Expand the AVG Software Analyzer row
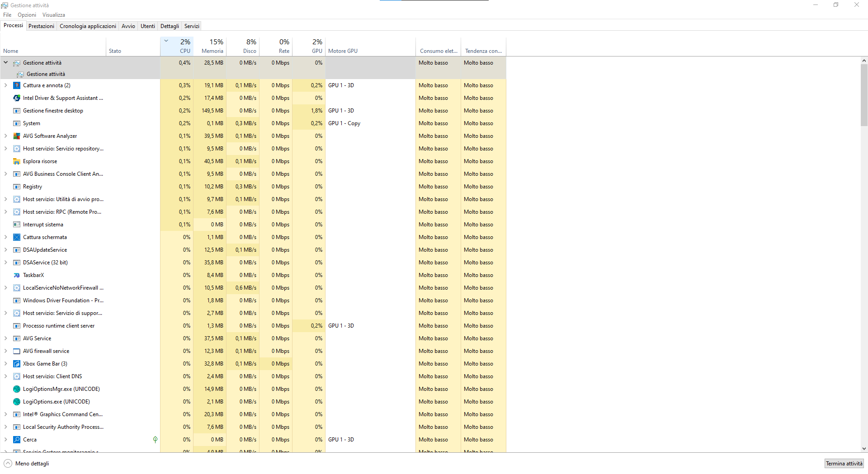This screenshot has height=474, width=868. coord(6,136)
